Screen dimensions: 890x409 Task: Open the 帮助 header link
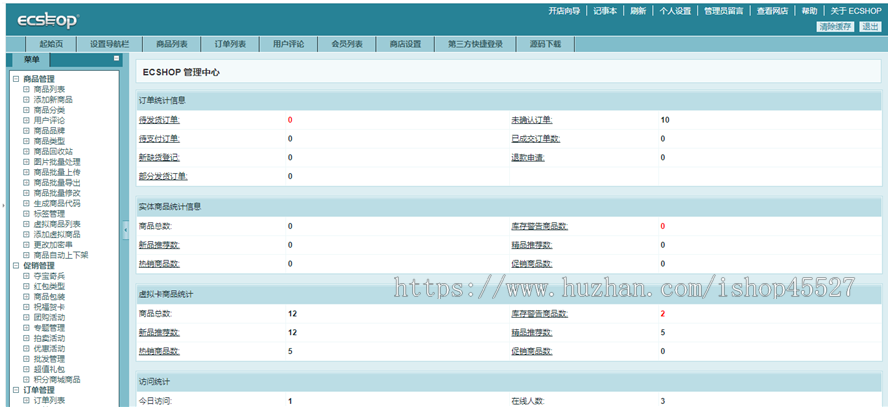point(809,11)
